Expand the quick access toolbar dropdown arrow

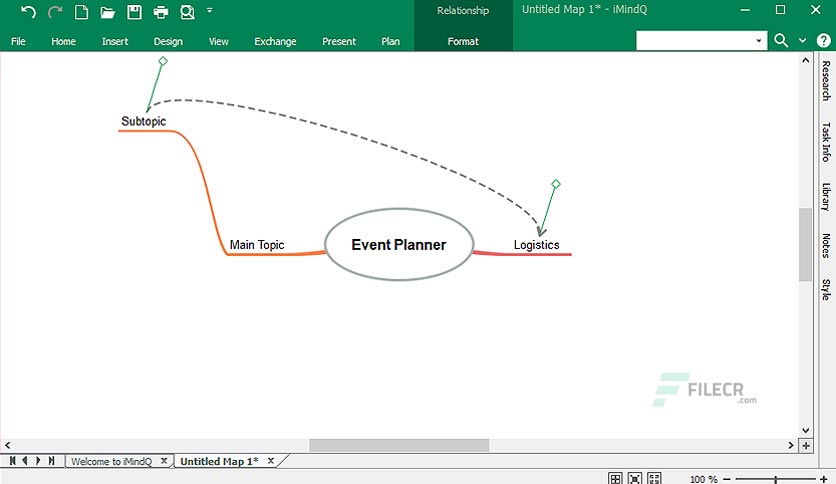click(x=210, y=10)
